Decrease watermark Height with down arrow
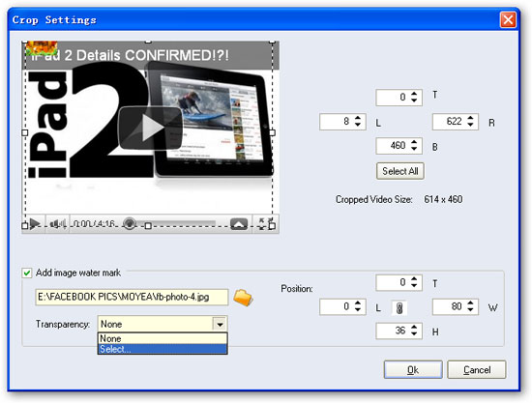The width and height of the screenshot is (532, 403). pyautogui.click(x=414, y=334)
